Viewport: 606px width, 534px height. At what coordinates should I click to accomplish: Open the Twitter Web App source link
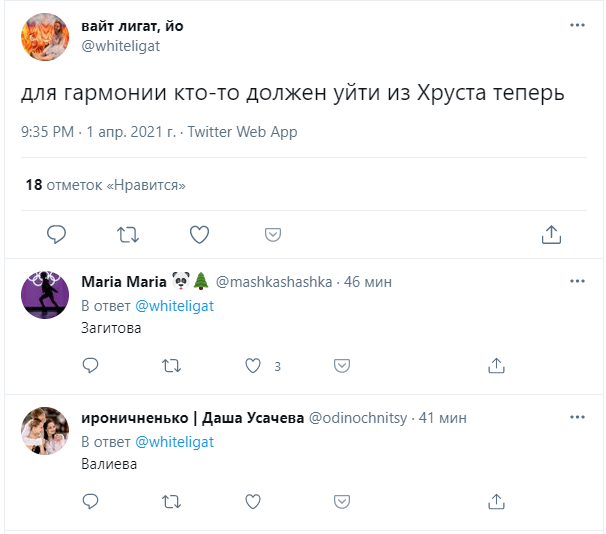point(242,132)
